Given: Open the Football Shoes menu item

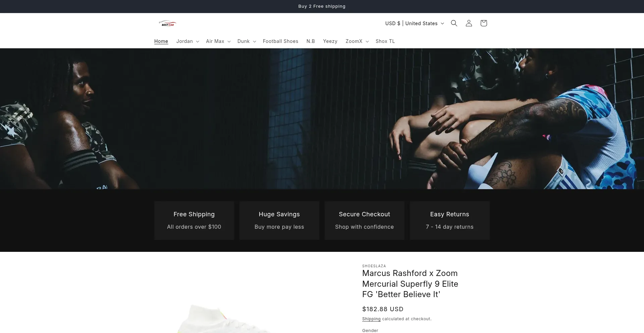Looking at the screenshot, I should coord(280,41).
